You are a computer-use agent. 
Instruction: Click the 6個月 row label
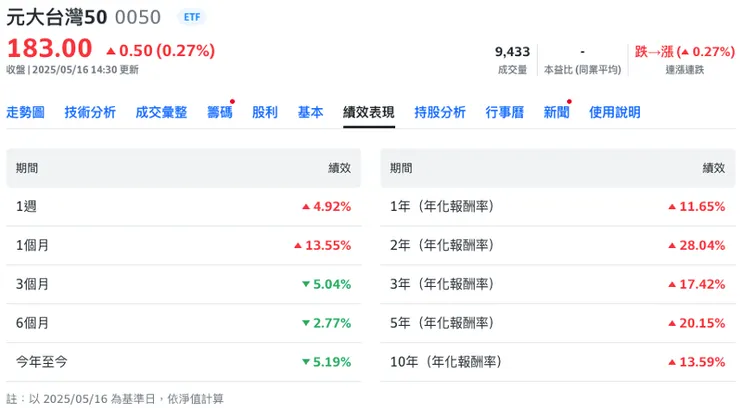[x=33, y=323]
